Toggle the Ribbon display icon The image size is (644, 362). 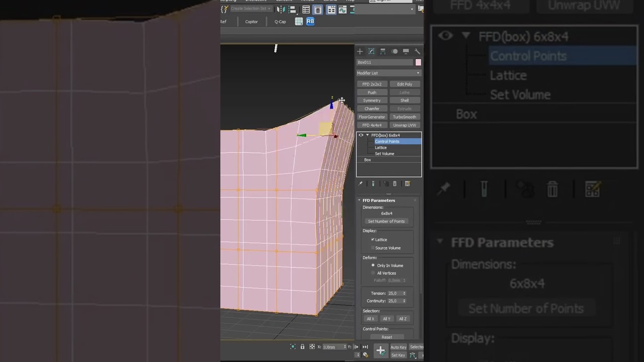coord(331,10)
